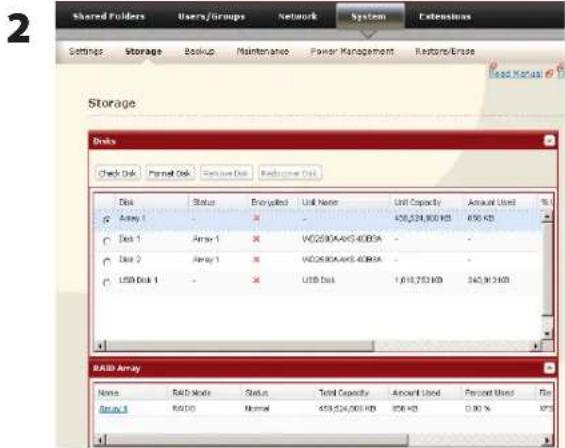Click the Array 1 encrypted red X icon
565x448 pixels.
[256, 218]
